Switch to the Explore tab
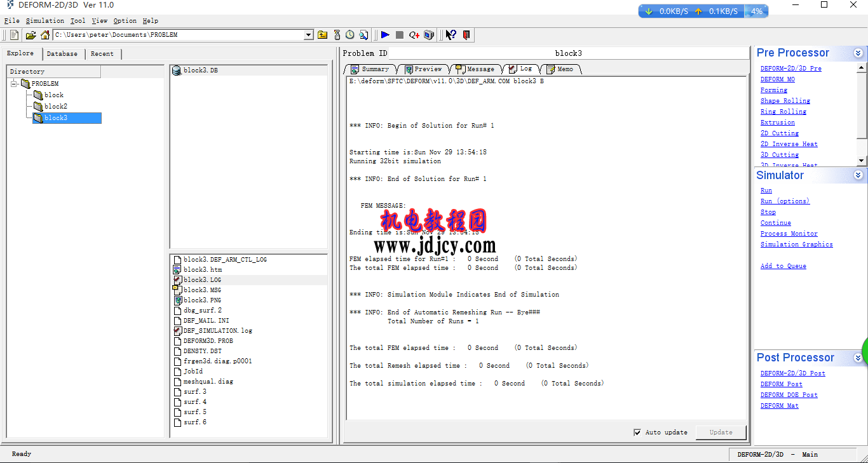Screen dimensions: 868x463 pos(20,53)
